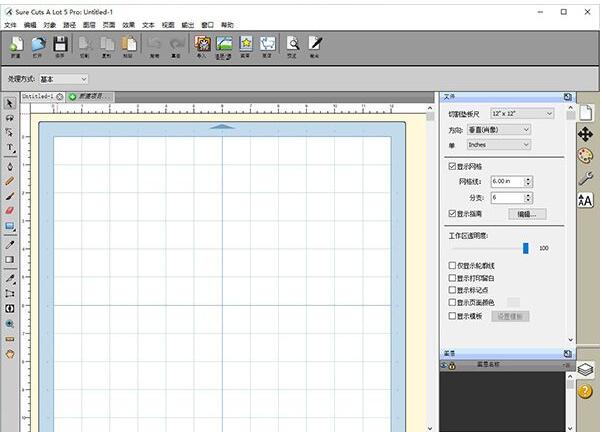Click the Paste clipboard icon
602x432 pixels.
pyautogui.click(x=129, y=47)
